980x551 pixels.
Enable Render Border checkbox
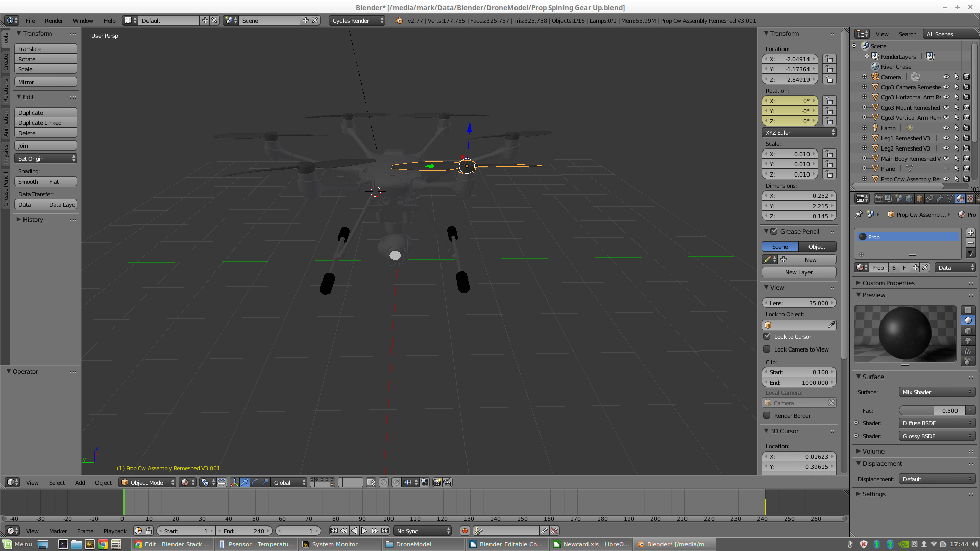[x=767, y=415]
